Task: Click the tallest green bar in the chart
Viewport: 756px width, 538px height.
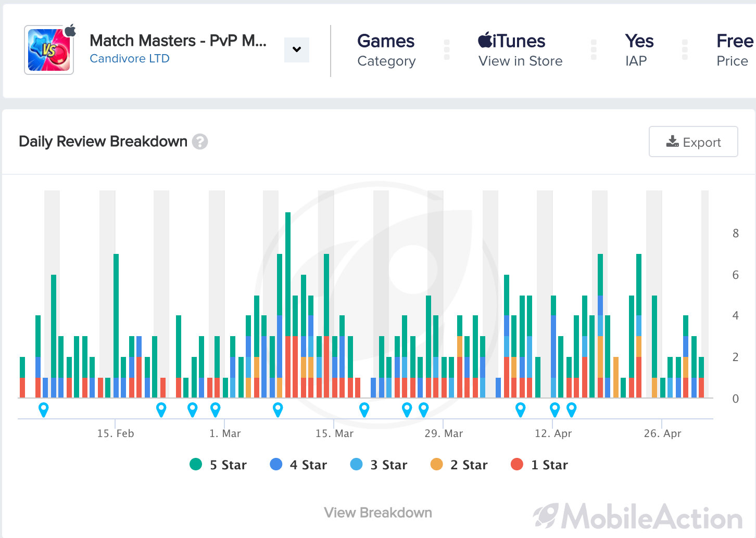Action: (288, 274)
